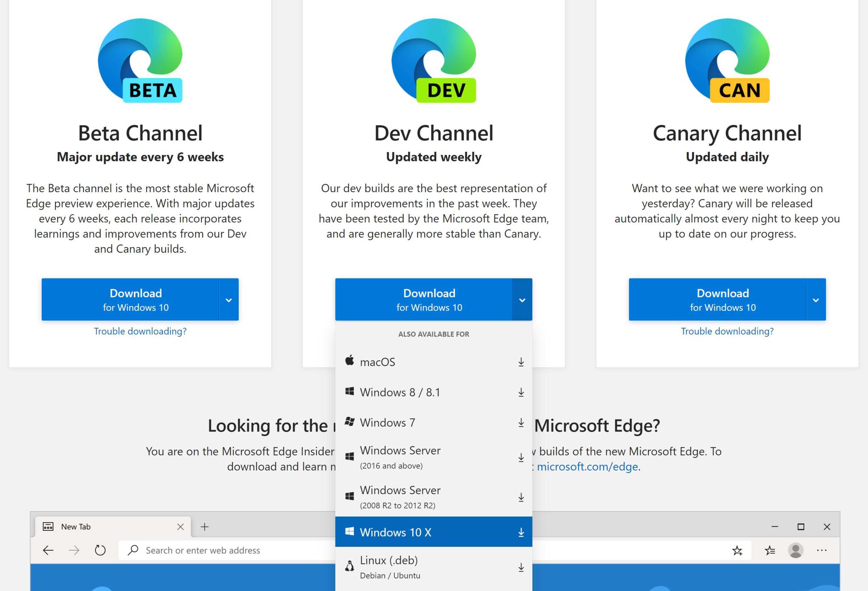The image size is (868, 591).
Task: Click the Beta Channel heading
Action: pyautogui.click(x=140, y=133)
